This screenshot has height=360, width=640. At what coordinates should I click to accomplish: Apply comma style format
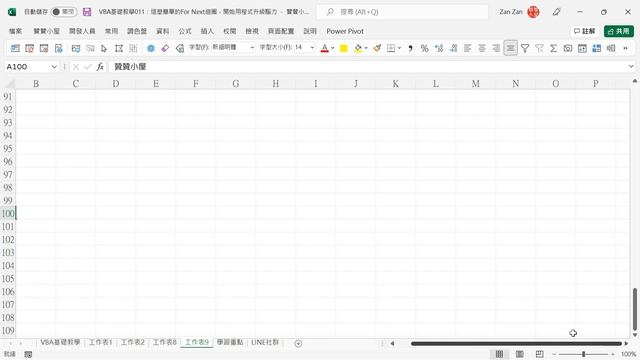[410, 48]
